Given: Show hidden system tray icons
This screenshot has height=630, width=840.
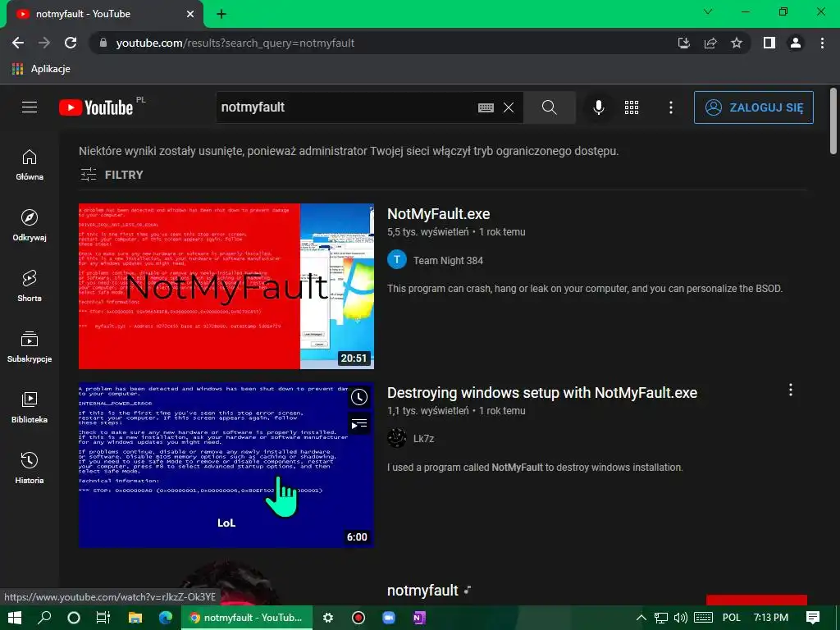Looking at the screenshot, I should coord(641,619).
